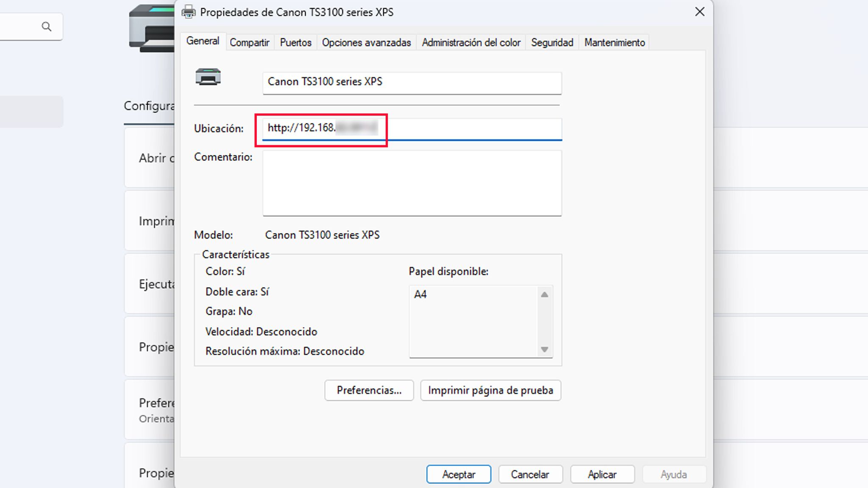This screenshot has height=488, width=868.
Task: Click the search magnifier icon
Action: [47, 27]
